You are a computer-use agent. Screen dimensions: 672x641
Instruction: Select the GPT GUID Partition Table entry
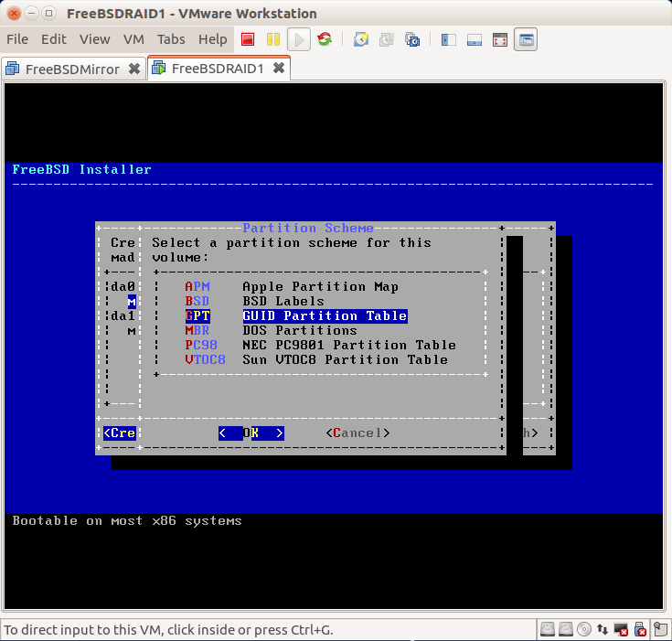click(x=295, y=315)
